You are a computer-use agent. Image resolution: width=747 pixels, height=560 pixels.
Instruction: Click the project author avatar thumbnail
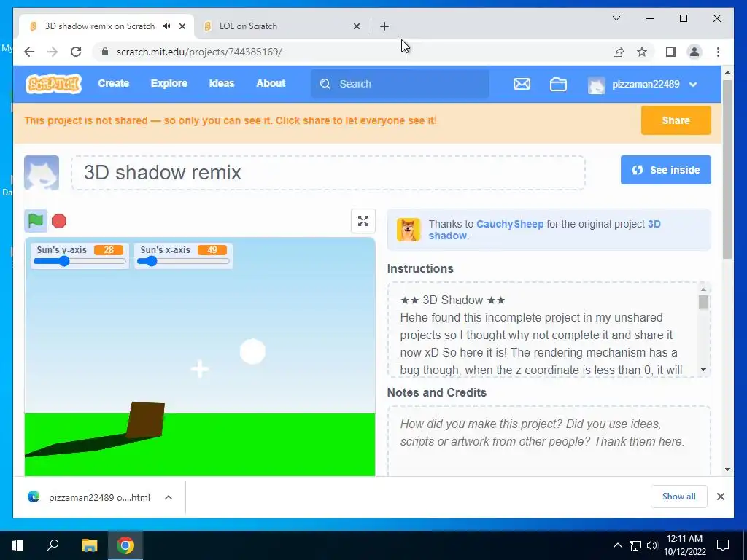tap(42, 173)
